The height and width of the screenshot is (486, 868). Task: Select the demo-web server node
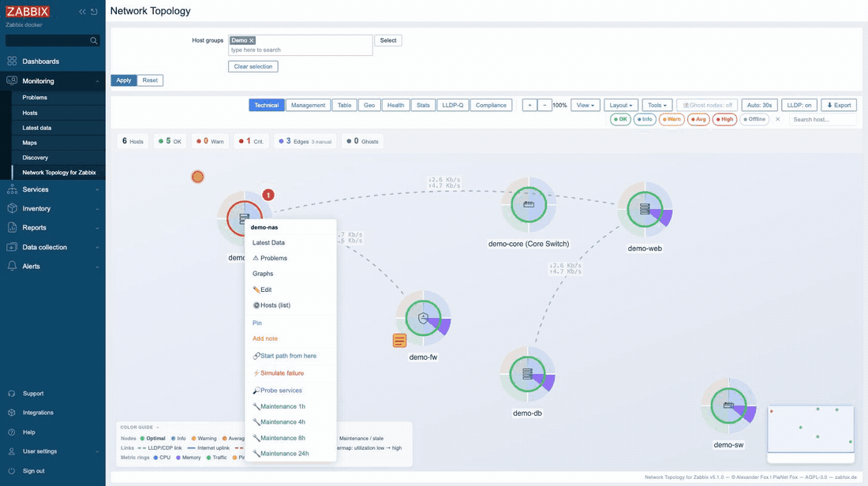pos(645,209)
